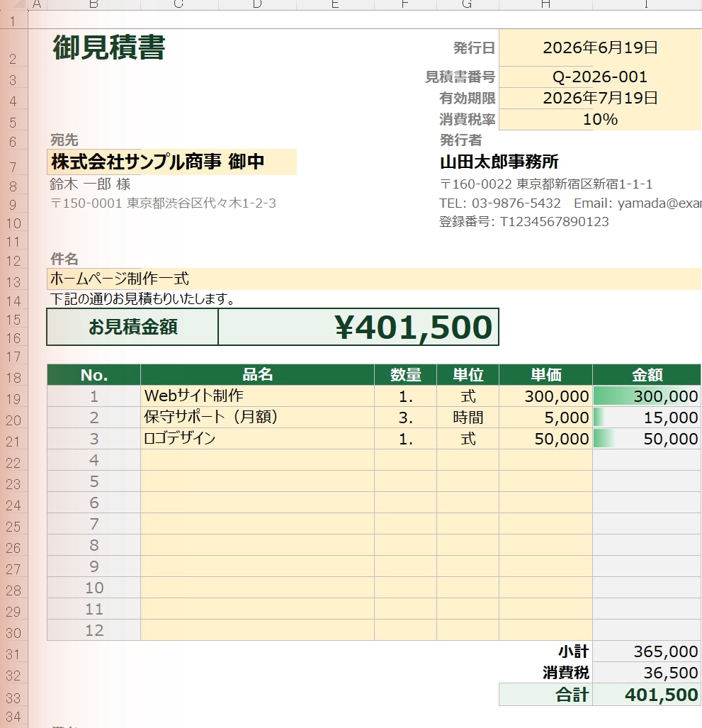Select the title 御見積書
This screenshot has height=728, width=702.
pyautogui.click(x=108, y=47)
